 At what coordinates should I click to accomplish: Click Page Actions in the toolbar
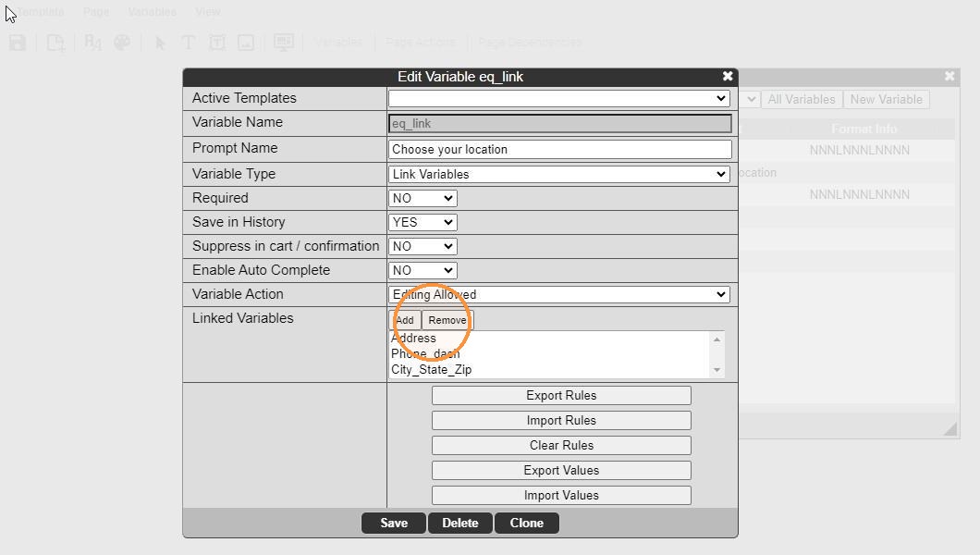coord(421,42)
